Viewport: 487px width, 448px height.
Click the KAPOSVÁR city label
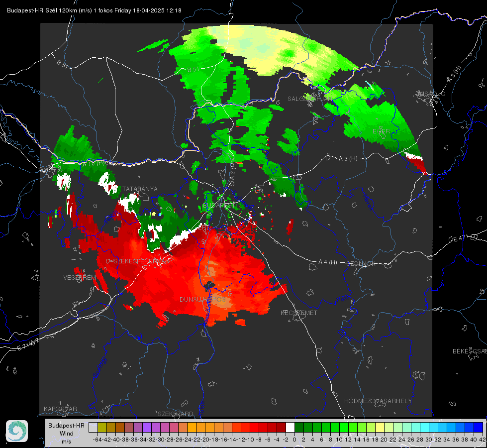[60, 409]
